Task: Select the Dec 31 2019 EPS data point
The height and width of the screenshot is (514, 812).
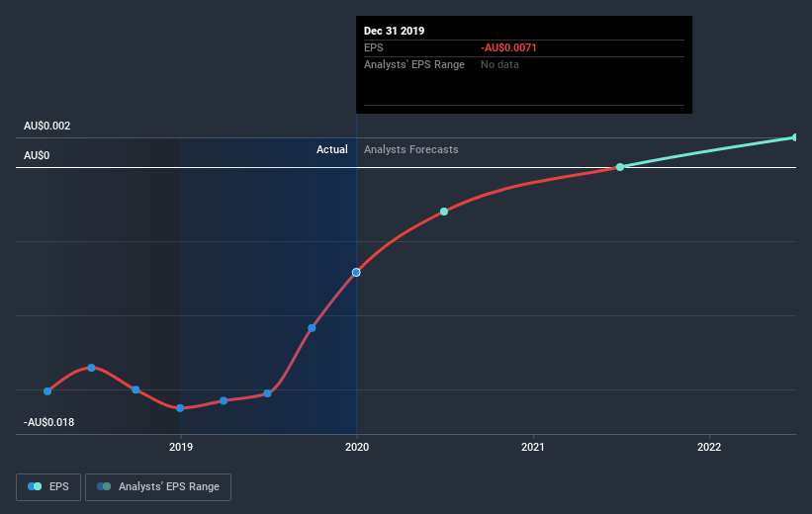Action: click(356, 272)
